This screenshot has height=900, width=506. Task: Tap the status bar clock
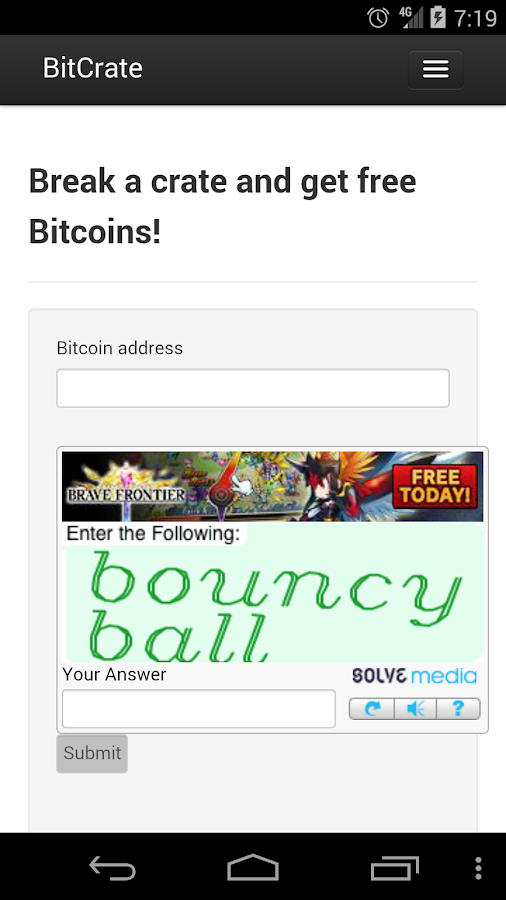click(476, 18)
